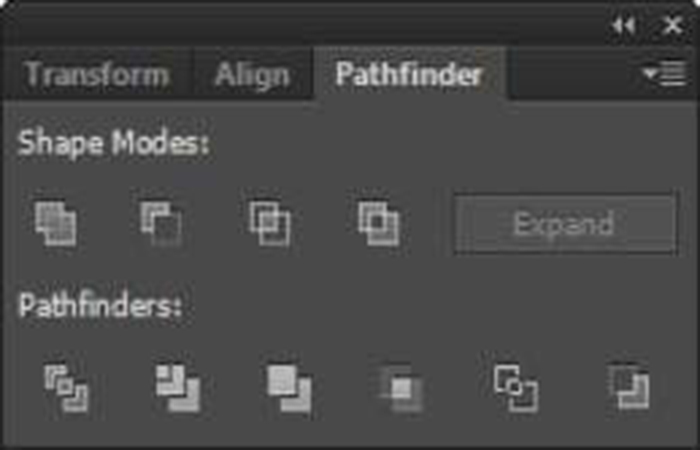The width and height of the screenshot is (700, 450).
Task: Apply the Minus Back pathfinder
Action: [629, 388]
